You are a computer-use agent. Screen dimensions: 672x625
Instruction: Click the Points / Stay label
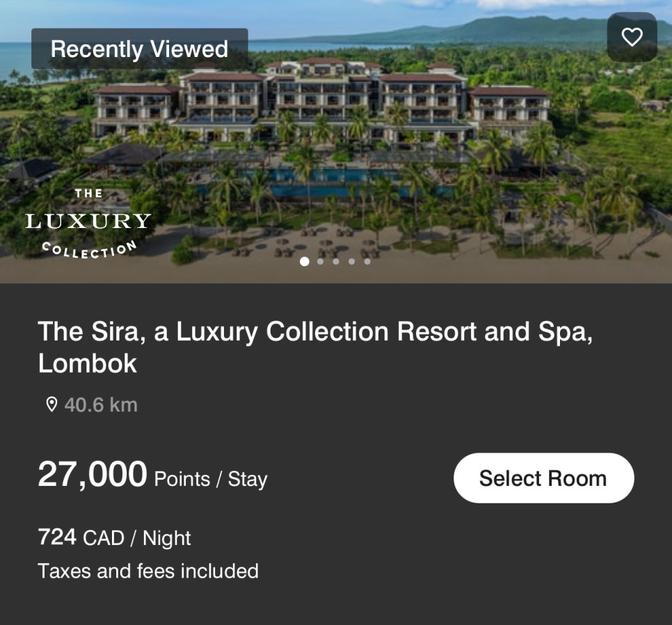coord(211,479)
